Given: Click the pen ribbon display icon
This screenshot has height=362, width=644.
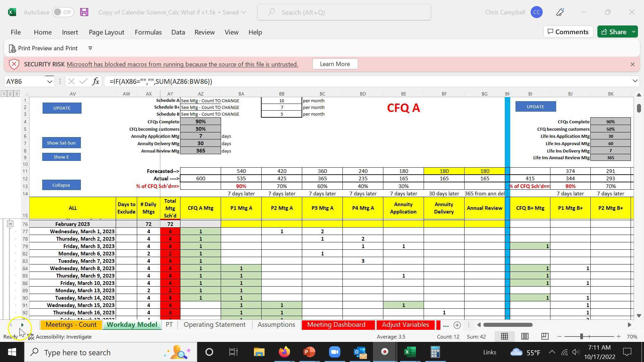Looking at the screenshot, I should (x=560, y=12).
